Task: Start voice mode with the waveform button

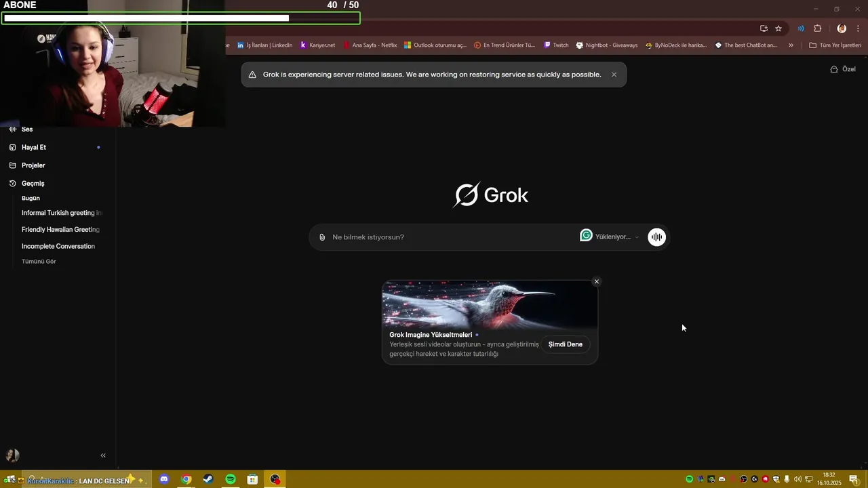Action: pos(656,237)
